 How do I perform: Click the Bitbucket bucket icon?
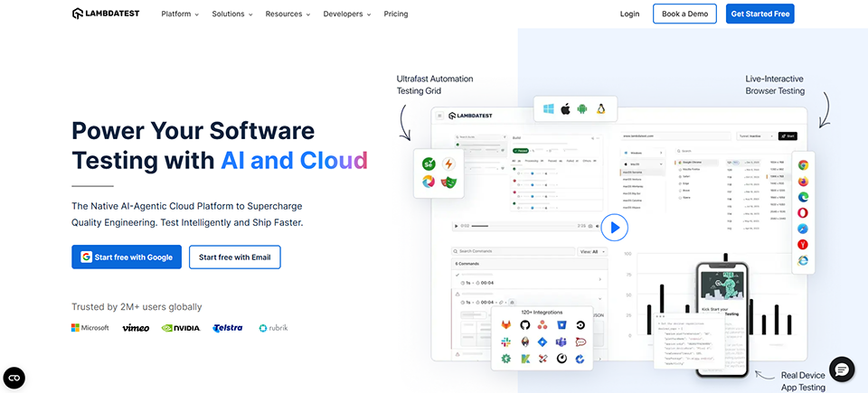pyautogui.click(x=561, y=325)
